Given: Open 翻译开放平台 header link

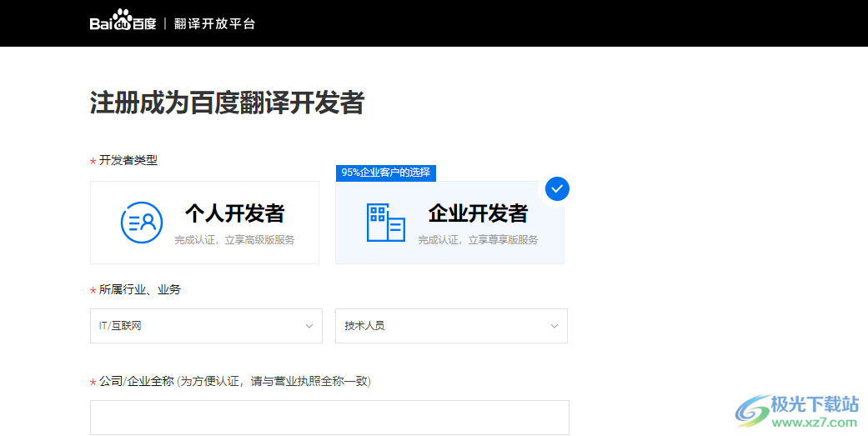Looking at the screenshot, I should coord(215,24).
